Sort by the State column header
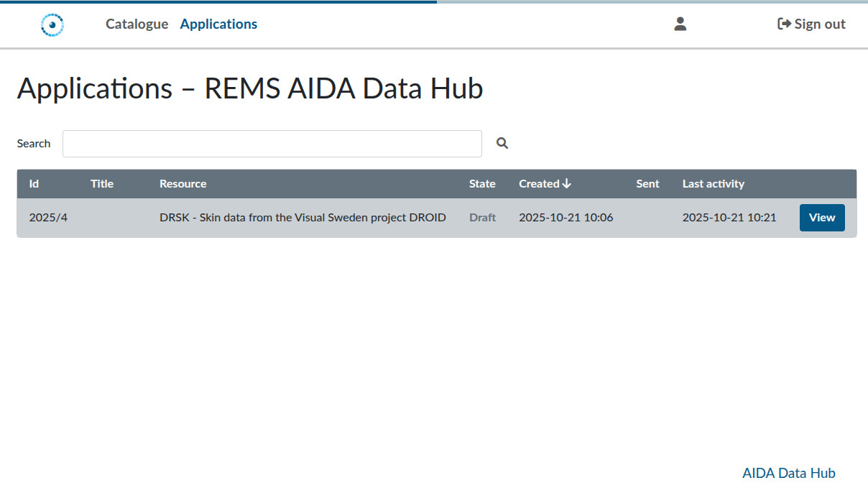The height and width of the screenshot is (493, 868). tap(482, 184)
